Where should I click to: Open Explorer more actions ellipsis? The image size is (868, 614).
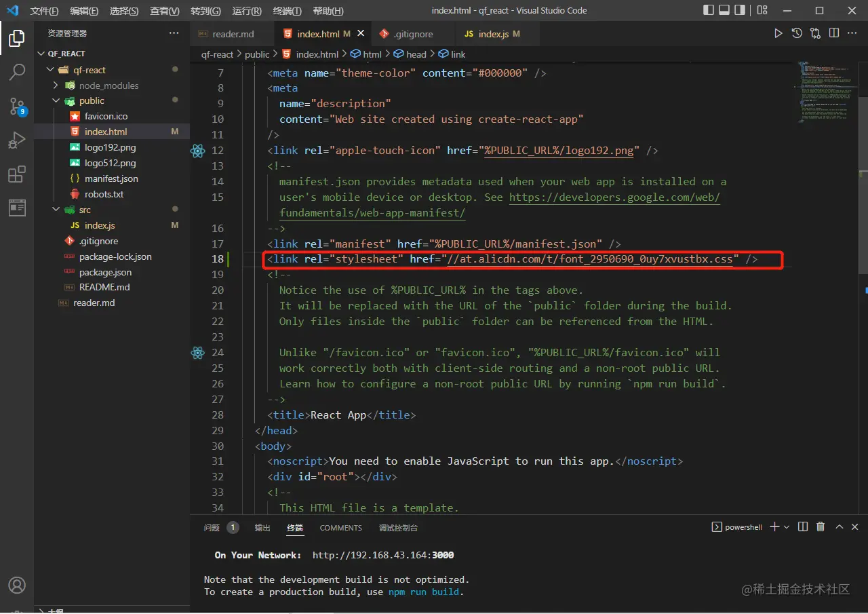(174, 33)
